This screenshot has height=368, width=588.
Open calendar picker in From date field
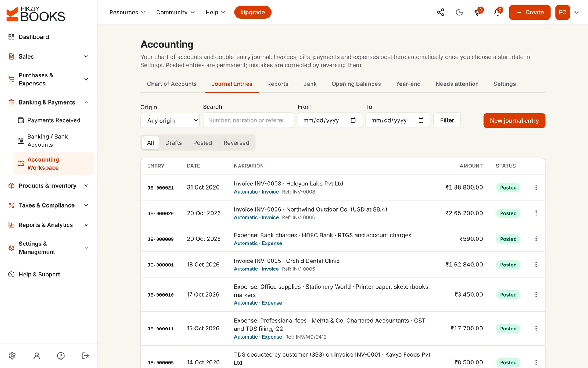(353, 120)
